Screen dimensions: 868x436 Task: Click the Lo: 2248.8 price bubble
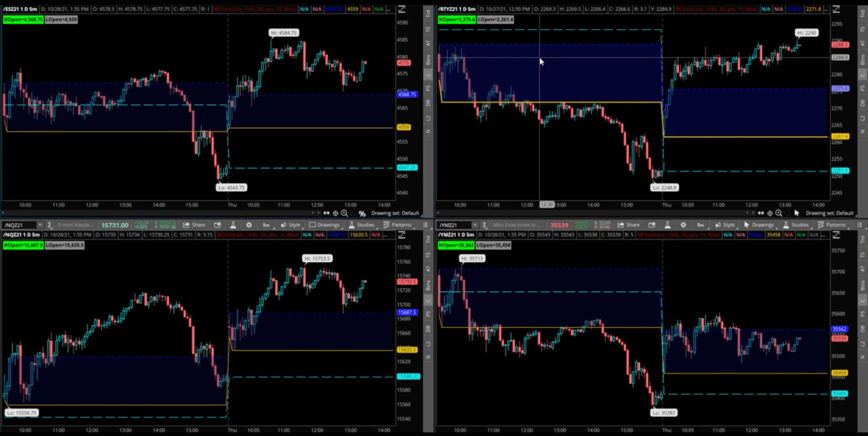click(665, 188)
